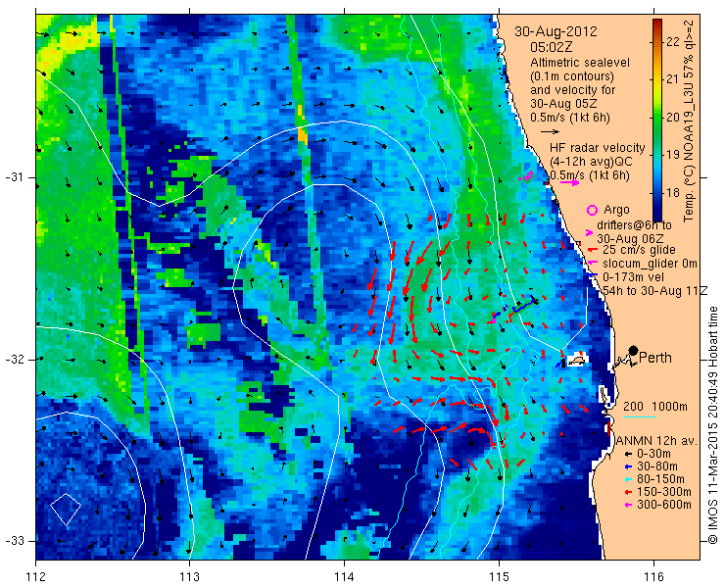Click the x-axis longitude label 113

click(x=189, y=577)
